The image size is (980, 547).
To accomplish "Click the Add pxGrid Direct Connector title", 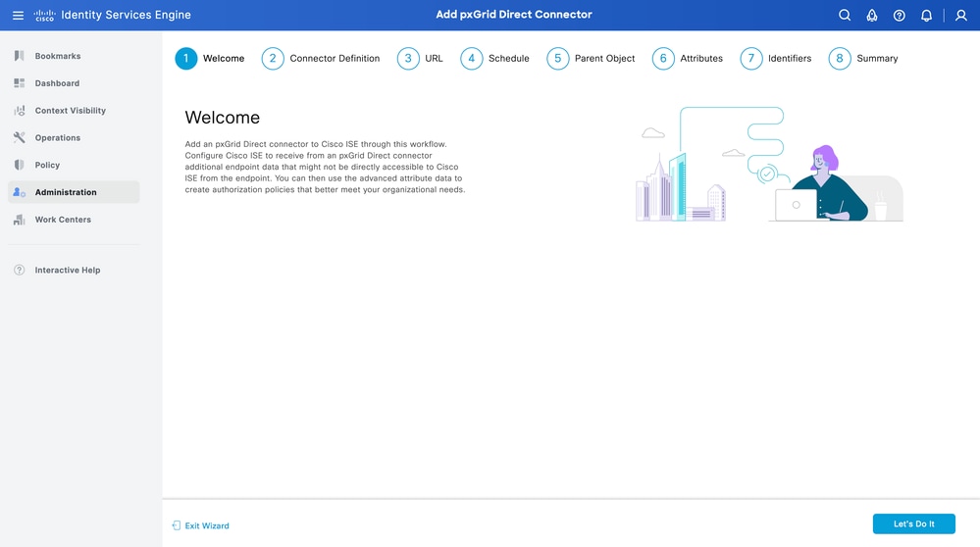I will pyautogui.click(x=514, y=15).
